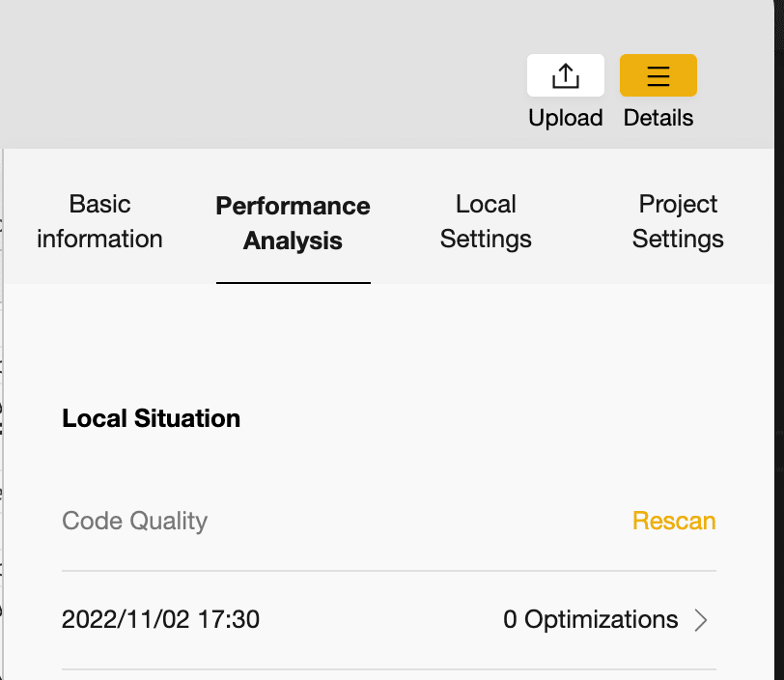
Task: Click blank space beside the Rescan row
Action: [420, 521]
